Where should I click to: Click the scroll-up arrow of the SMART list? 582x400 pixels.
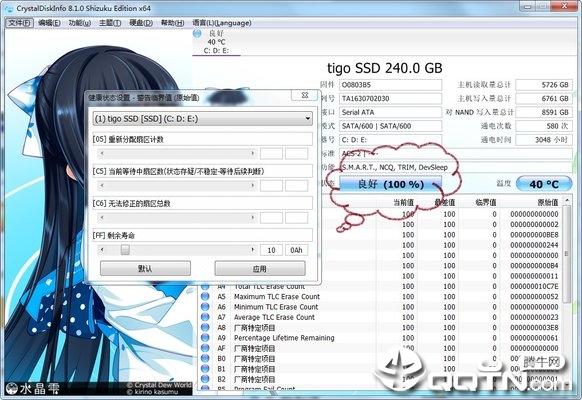(566, 200)
